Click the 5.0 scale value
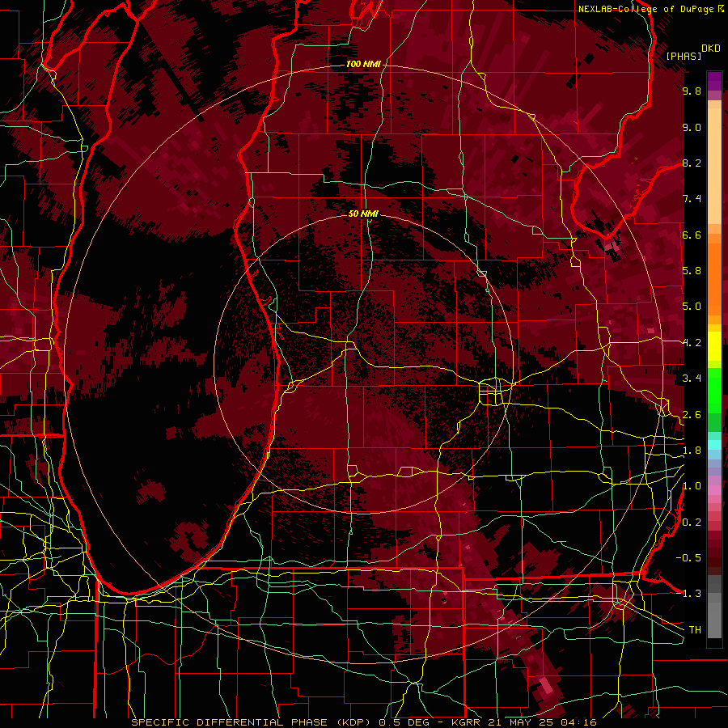 (x=692, y=307)
